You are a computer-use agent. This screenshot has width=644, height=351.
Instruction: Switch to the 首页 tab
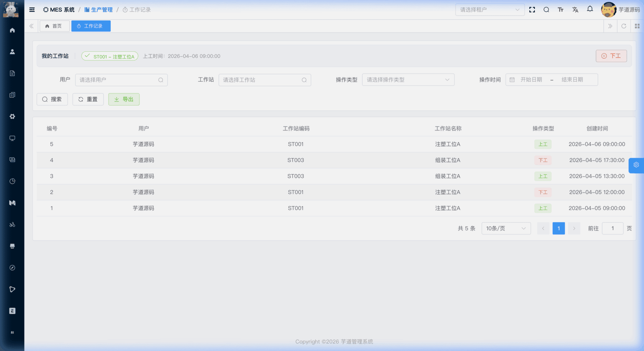[x=54, y=26]
